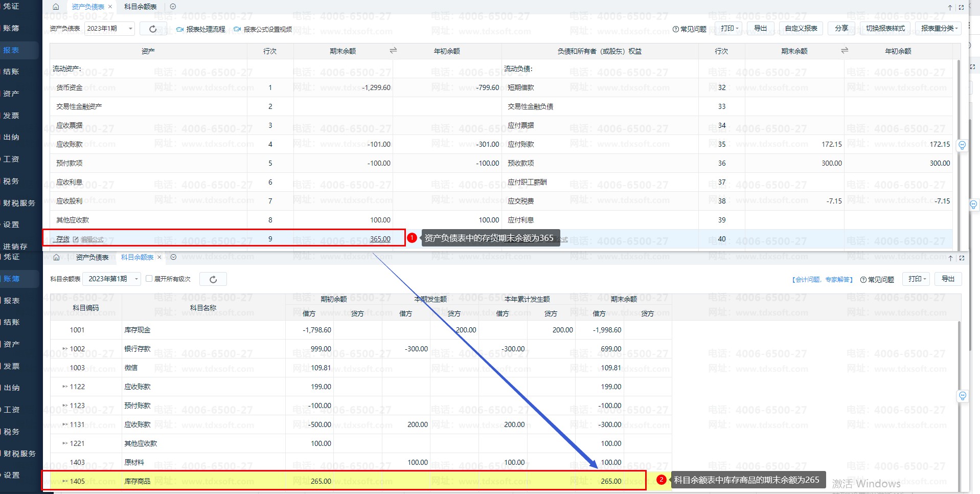Click the swap arrows icon beside assets 期末余额
This screenshot has height=494, width=980.
point(393,51)
